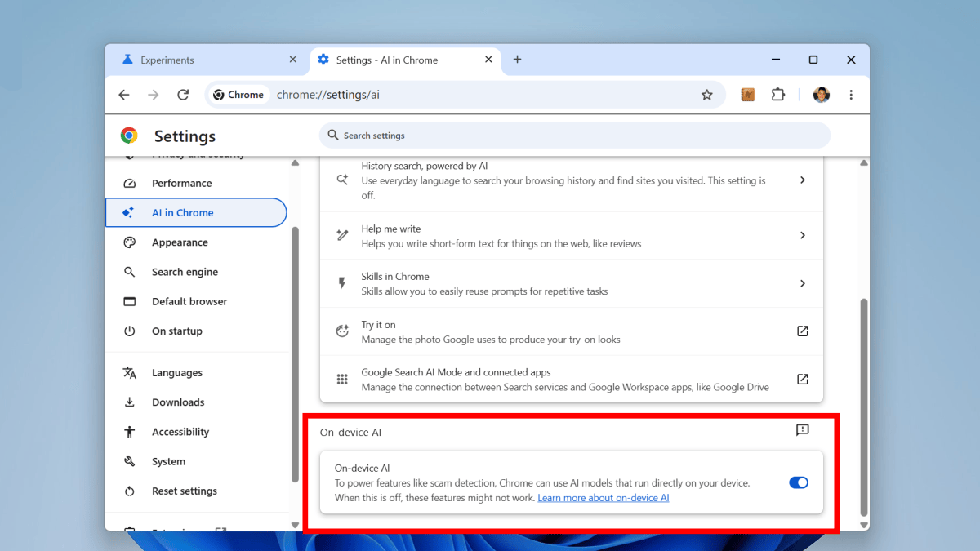Open Accessibility settings
The height and width of the screenshot is (551, 980).
(x=196, y=432)
